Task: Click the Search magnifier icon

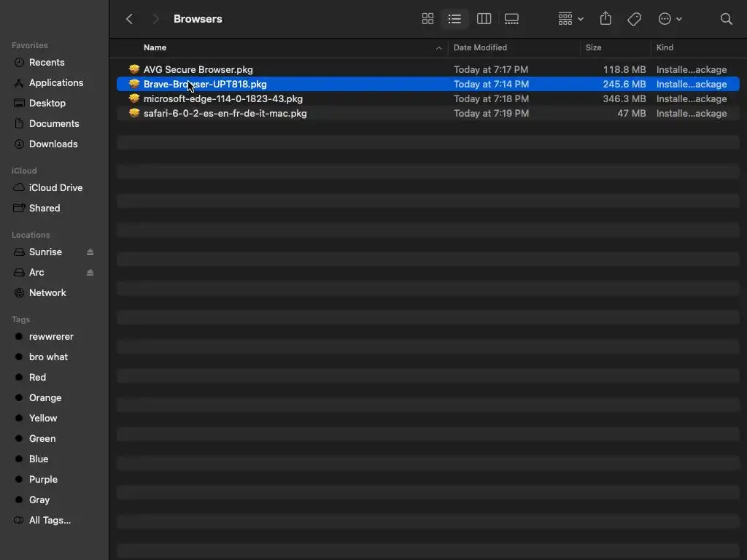Action: pos(726,19)
